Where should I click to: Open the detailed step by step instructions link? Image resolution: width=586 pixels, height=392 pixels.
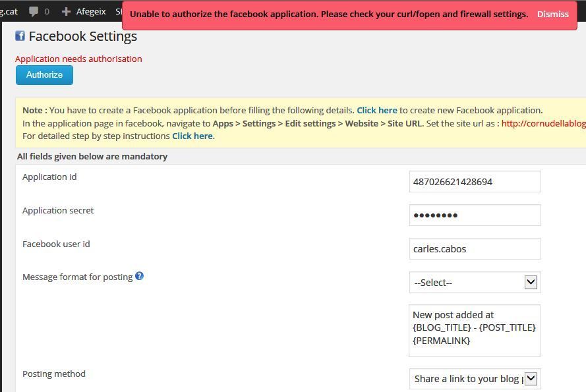point(192,136)
